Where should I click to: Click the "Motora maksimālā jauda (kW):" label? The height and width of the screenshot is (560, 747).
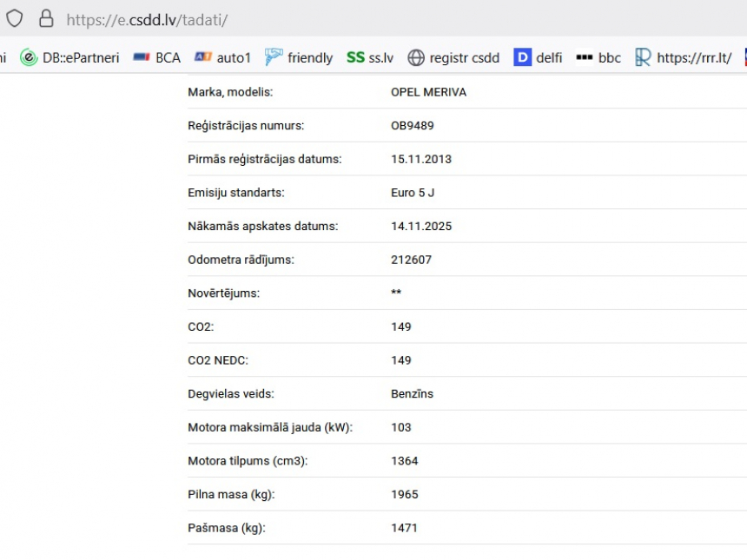pos(270,428)
